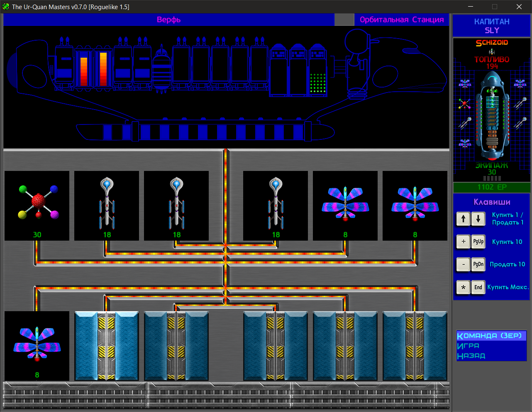
Task: Click the PgDn key button
Action: [478, 264]
